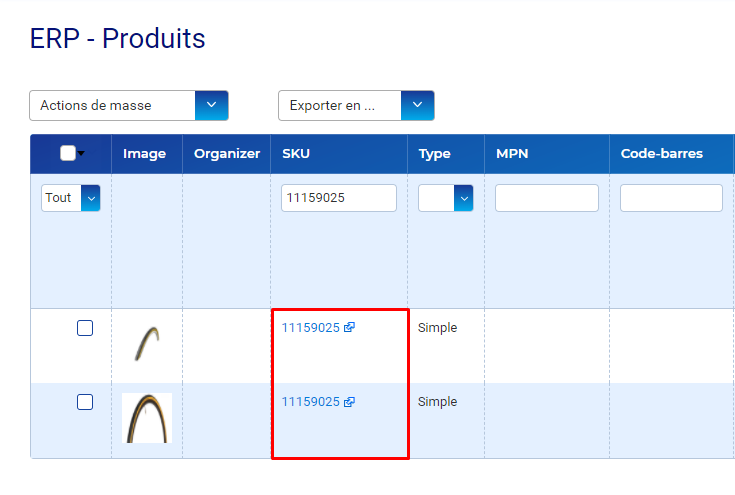Open the Type filter dropdown
735x495 pixels.
pos(446,198)
